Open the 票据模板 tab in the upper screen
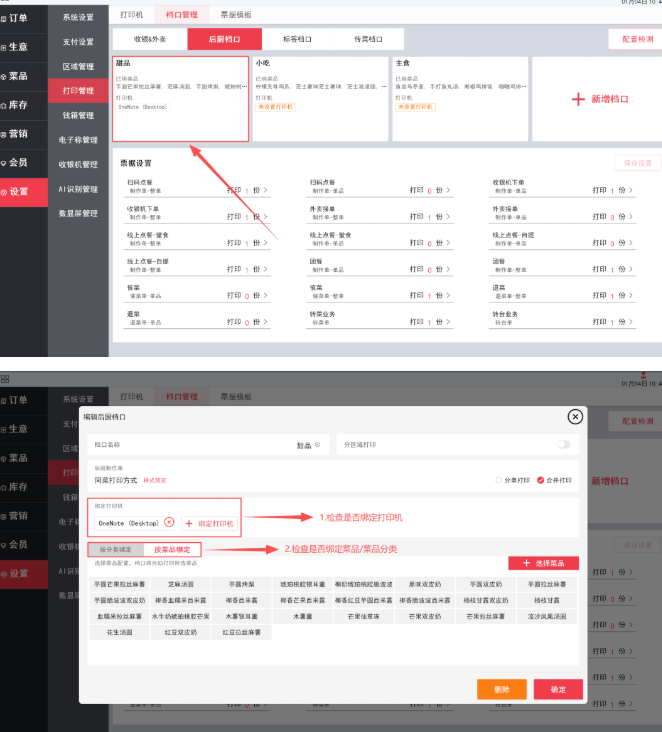Viewport: 662px width, 732px height. pyautogui.click(x=236, y=14)
